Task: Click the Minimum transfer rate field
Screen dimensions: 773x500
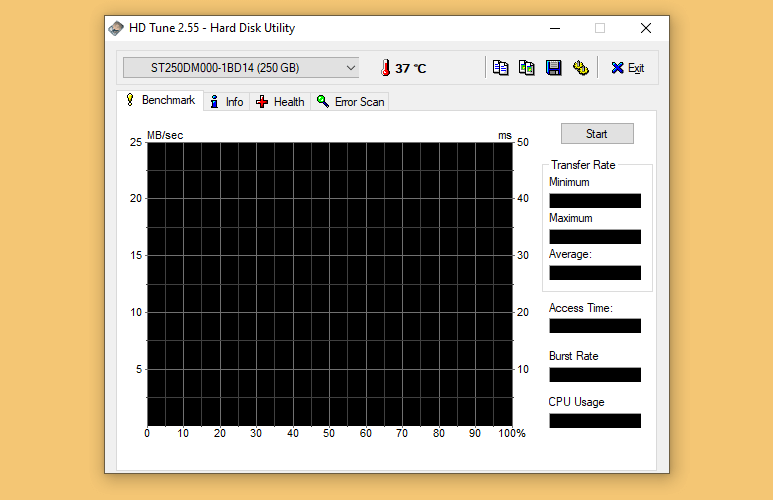Action: [595, 201]
